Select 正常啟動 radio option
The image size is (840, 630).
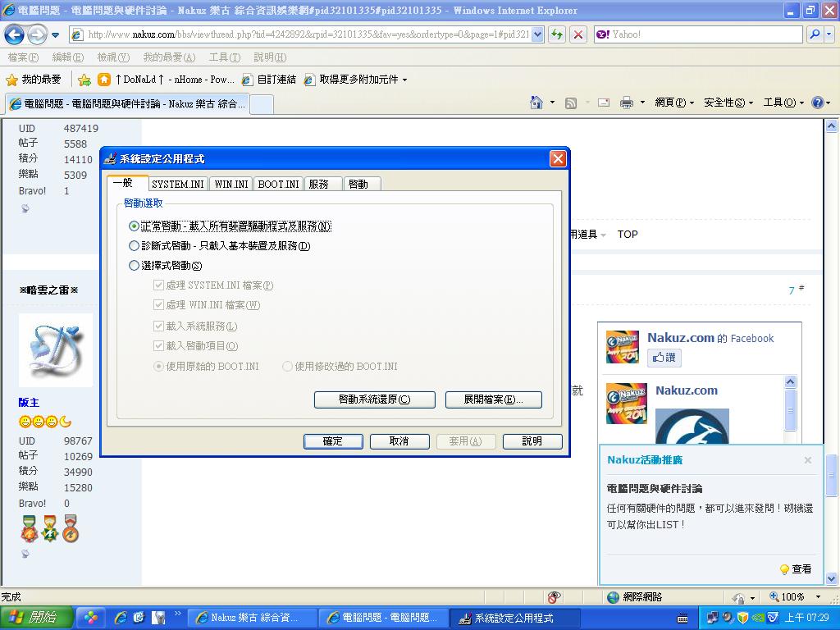coord(135,226)
